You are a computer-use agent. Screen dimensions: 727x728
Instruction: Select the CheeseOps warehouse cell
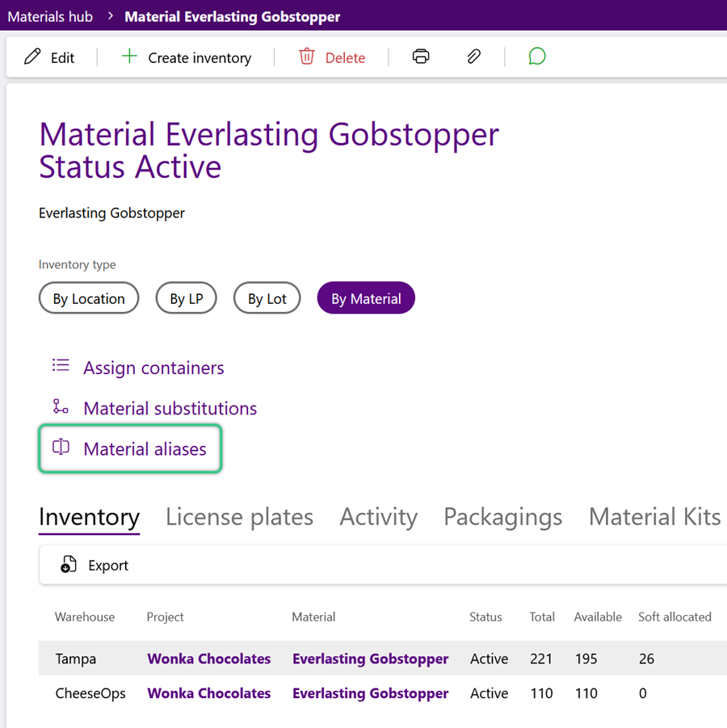coord(90,692)
